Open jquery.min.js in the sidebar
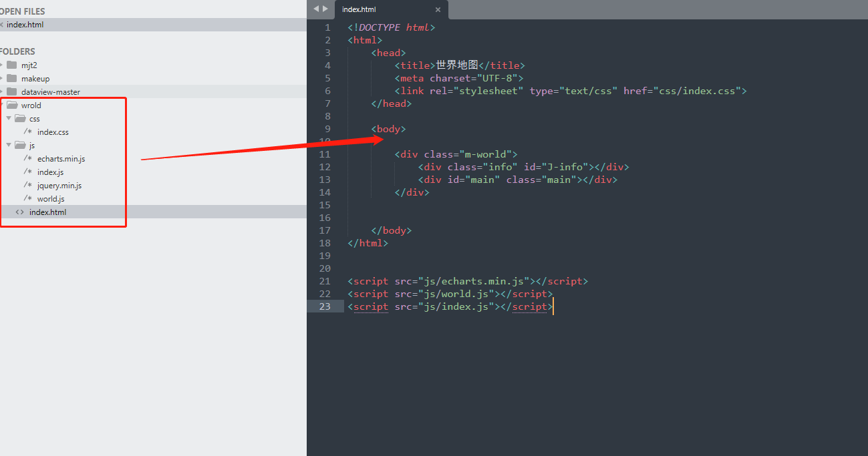This screenshot has height=456, width=868. (59, 186)
